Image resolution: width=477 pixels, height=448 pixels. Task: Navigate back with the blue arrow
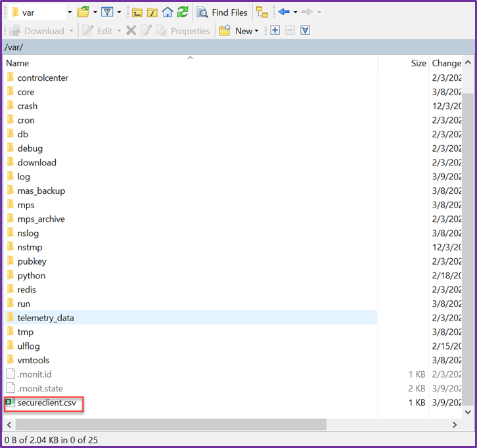pyautogui.click(x=284, y=12)
